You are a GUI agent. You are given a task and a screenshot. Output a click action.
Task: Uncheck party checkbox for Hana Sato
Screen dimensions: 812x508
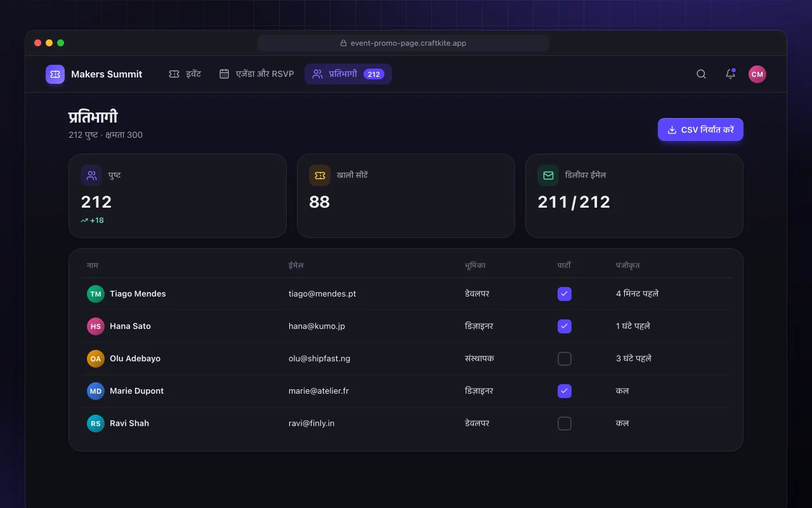565,326
